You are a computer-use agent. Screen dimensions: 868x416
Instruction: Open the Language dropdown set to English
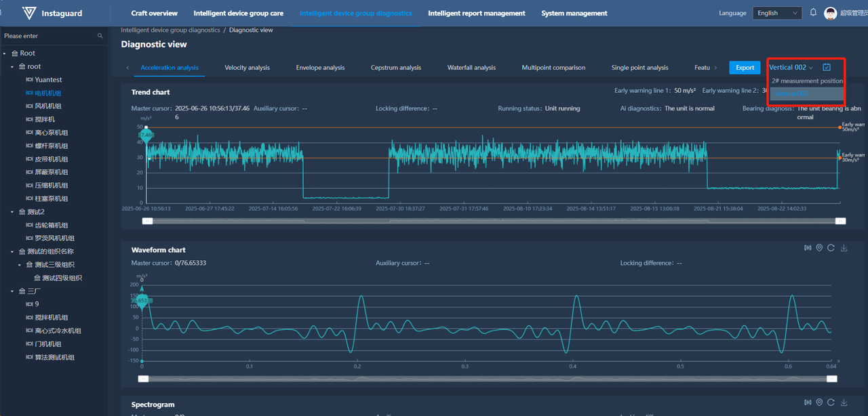coord(777,13)
